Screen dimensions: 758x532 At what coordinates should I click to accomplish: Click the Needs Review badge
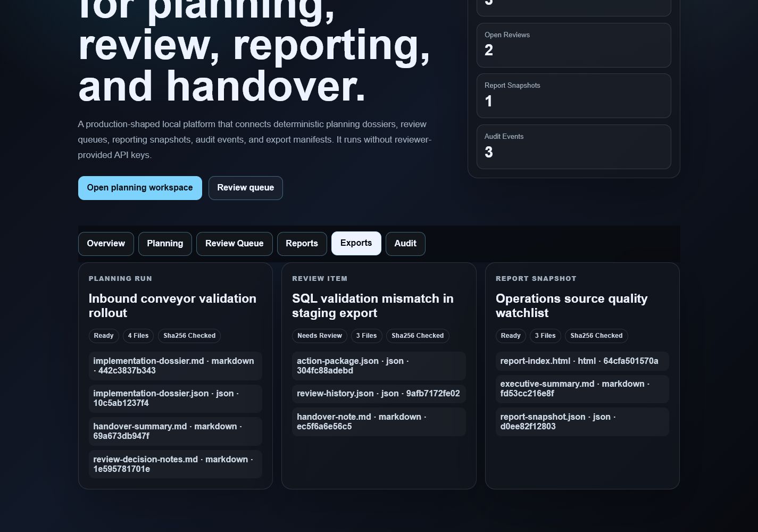pyautogui.click(x=320, y=336)
